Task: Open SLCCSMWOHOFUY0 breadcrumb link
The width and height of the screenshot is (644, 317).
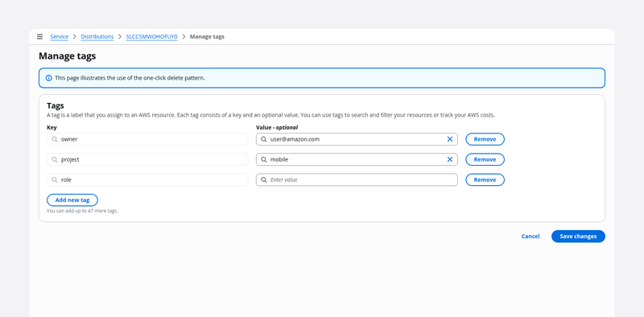Action: coord(151,36)
